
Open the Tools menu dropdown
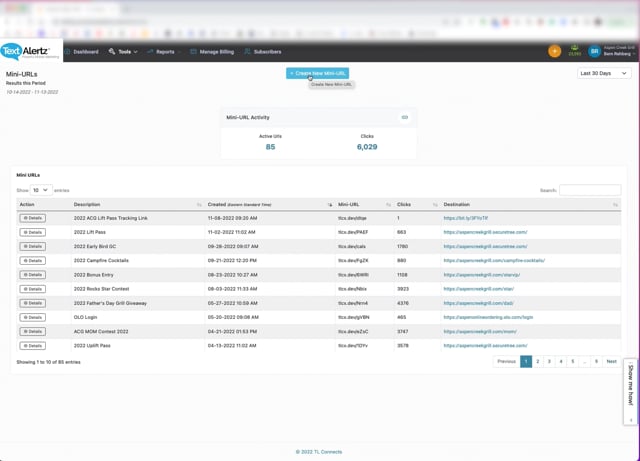pos(123,52)
